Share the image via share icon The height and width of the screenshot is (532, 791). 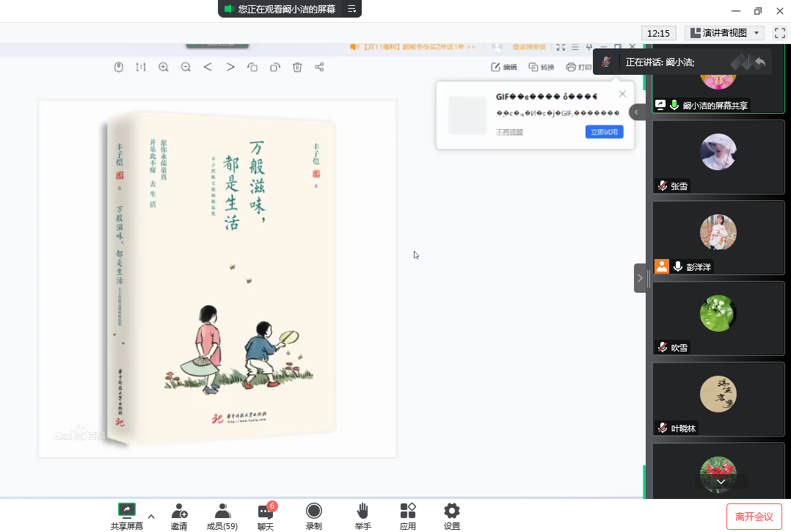coord(319,67)
